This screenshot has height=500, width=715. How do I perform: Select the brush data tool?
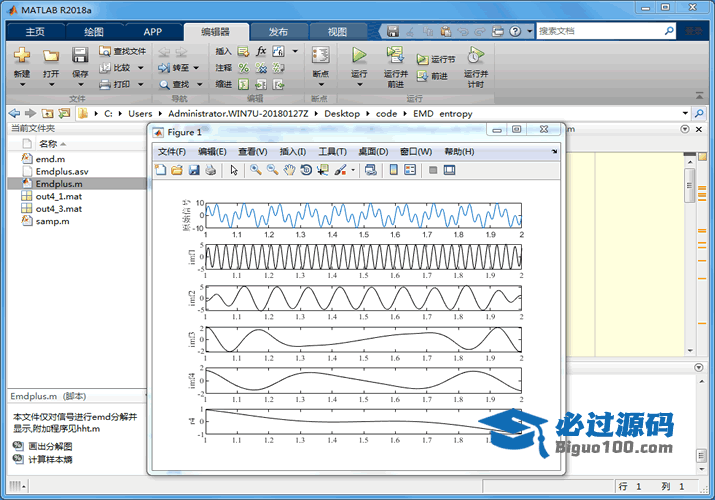tap(340, 170)
